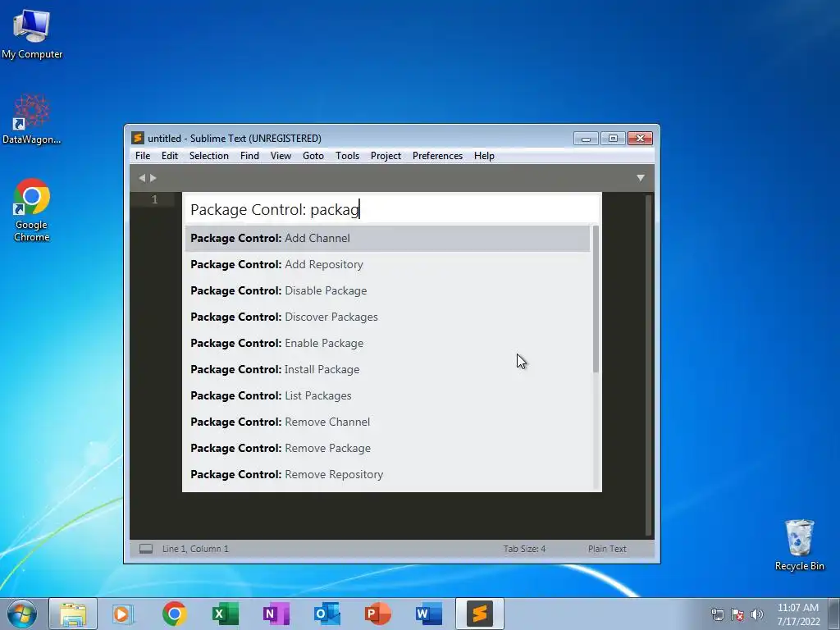Click Line 1, Column 1 status text
840x630 pixels.
pos(195,549)
